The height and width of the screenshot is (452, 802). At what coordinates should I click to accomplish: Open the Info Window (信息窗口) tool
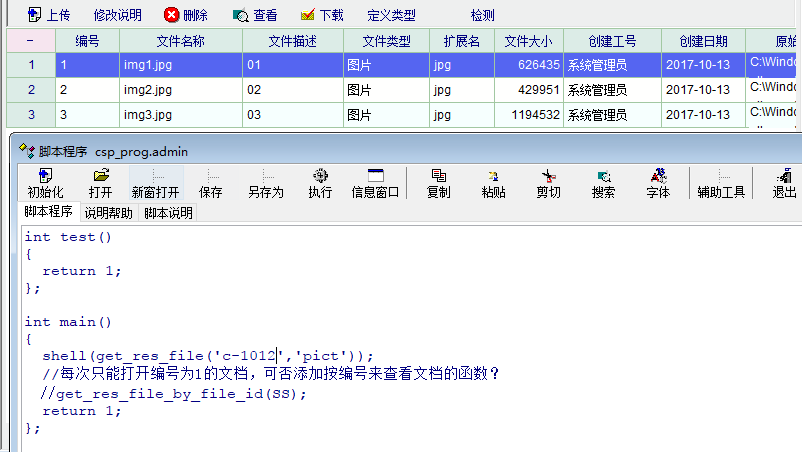tap(375, 176)
